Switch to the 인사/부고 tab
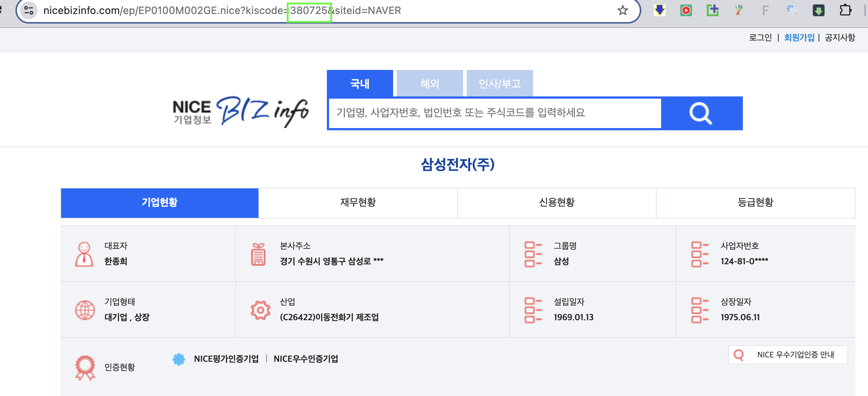 [500, 84]
